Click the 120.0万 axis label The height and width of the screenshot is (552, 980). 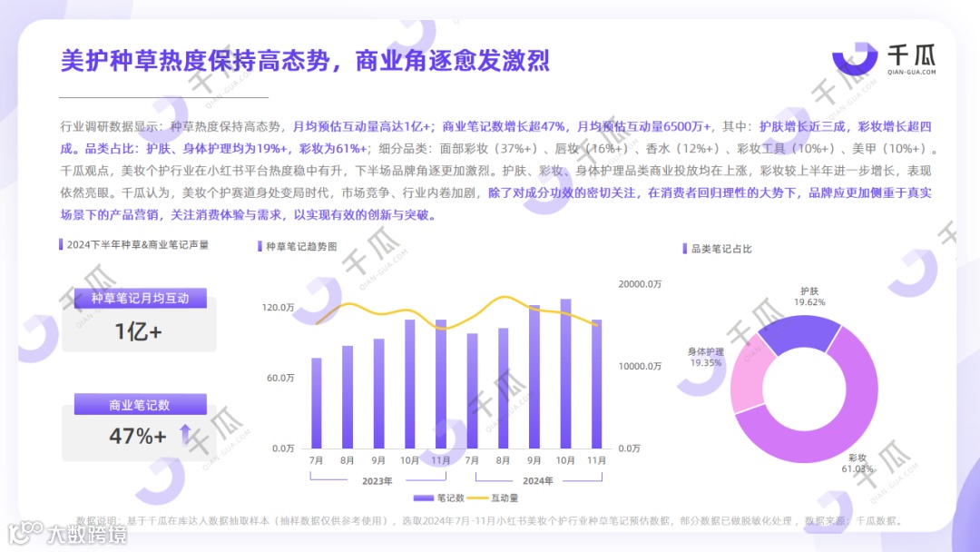pos(279,308)
